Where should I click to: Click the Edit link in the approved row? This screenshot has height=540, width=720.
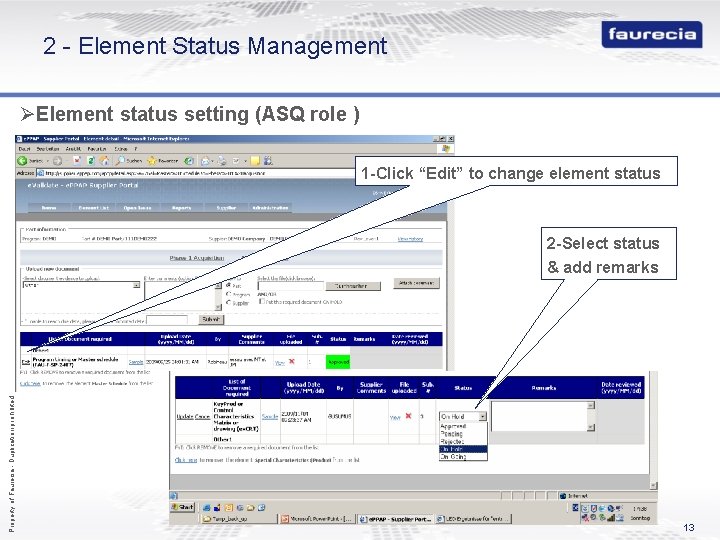(x=26, y=362)
